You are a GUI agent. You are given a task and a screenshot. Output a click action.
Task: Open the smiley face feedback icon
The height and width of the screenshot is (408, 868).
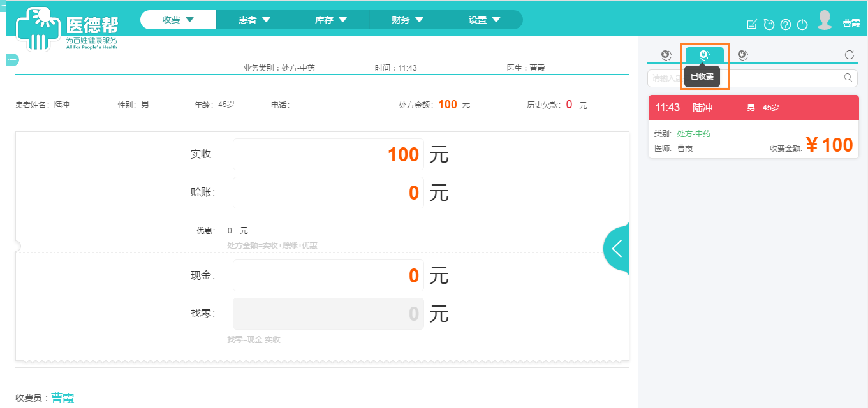[x=769, y=24]
